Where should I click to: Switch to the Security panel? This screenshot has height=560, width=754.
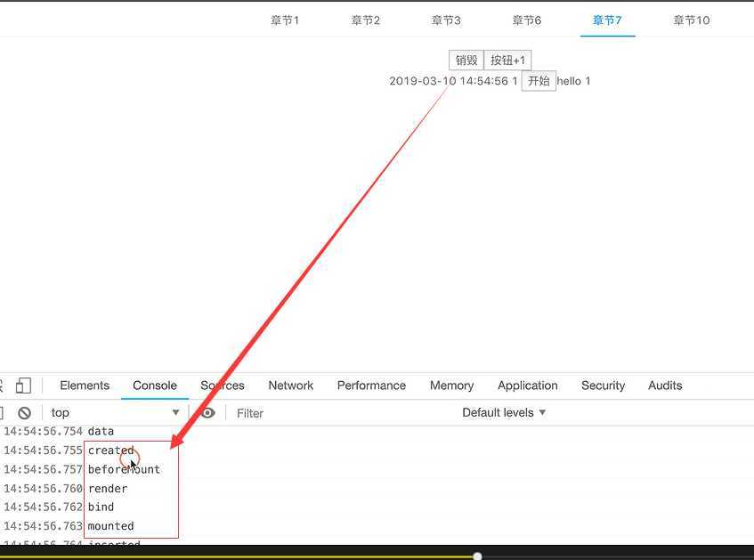(603, 386)
